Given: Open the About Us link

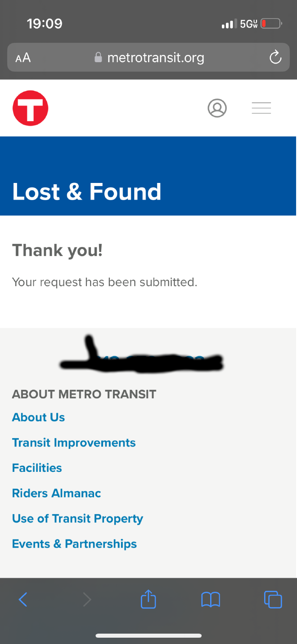Looking at the screenshot, I should (x=38, y=417).
